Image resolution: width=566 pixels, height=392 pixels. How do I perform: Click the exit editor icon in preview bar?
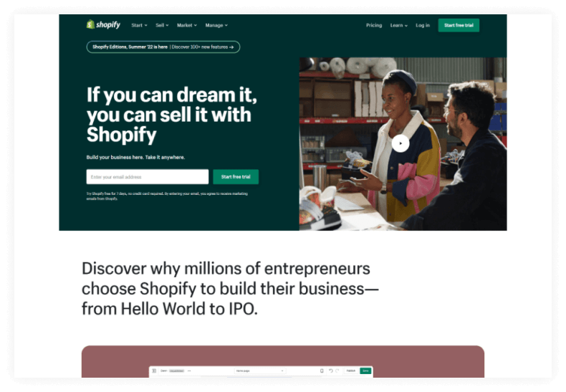tap(154, 371)
